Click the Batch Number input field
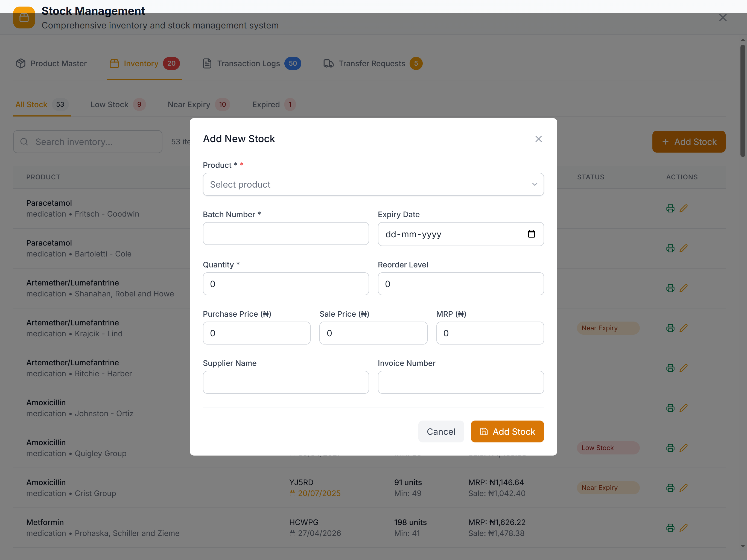This screenshot has width=747, height=560. 285,234
